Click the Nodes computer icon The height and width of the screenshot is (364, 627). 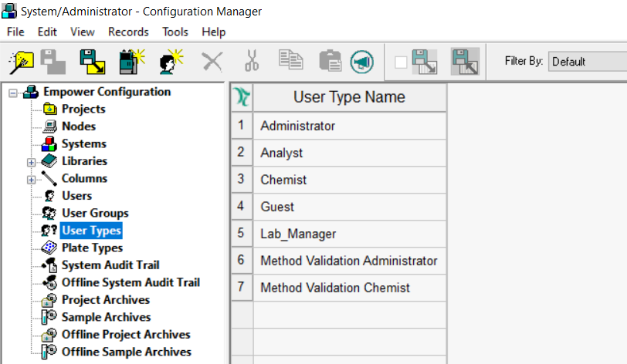[x=50, y=126]
